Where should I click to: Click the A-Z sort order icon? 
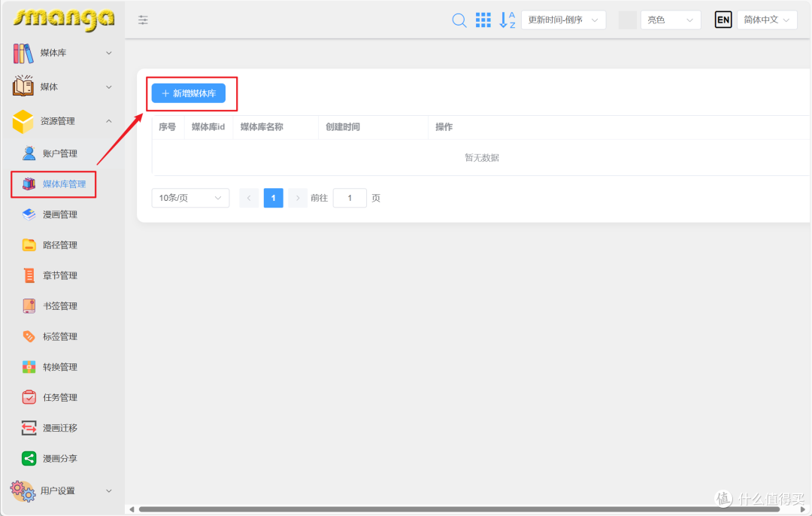(x=507, y=20)
